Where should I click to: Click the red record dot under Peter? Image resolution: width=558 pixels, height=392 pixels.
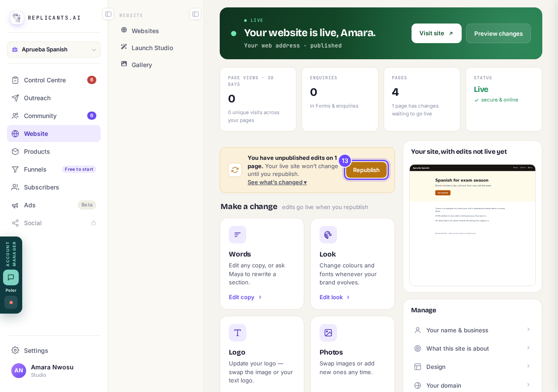11,302
